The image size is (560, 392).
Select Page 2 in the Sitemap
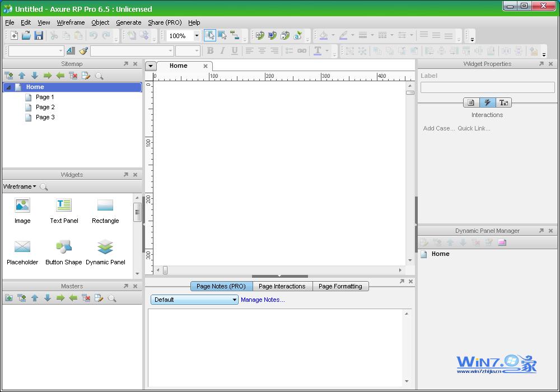pyautogui.click(x=45, y=107)
